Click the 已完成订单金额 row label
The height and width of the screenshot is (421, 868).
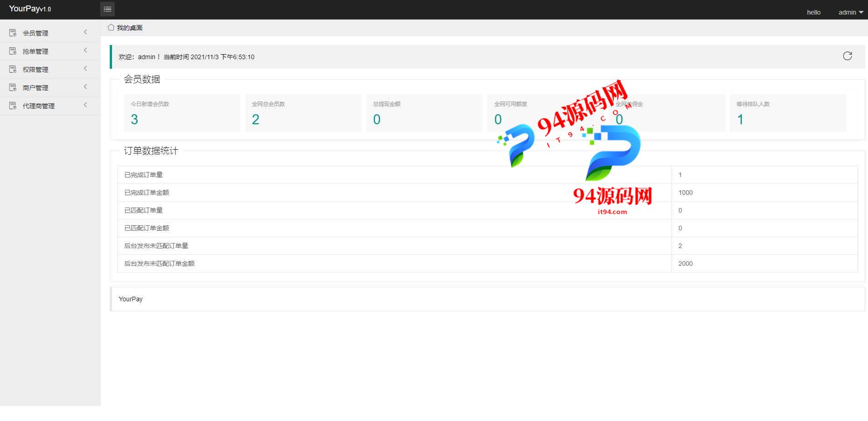click(147, 193)
